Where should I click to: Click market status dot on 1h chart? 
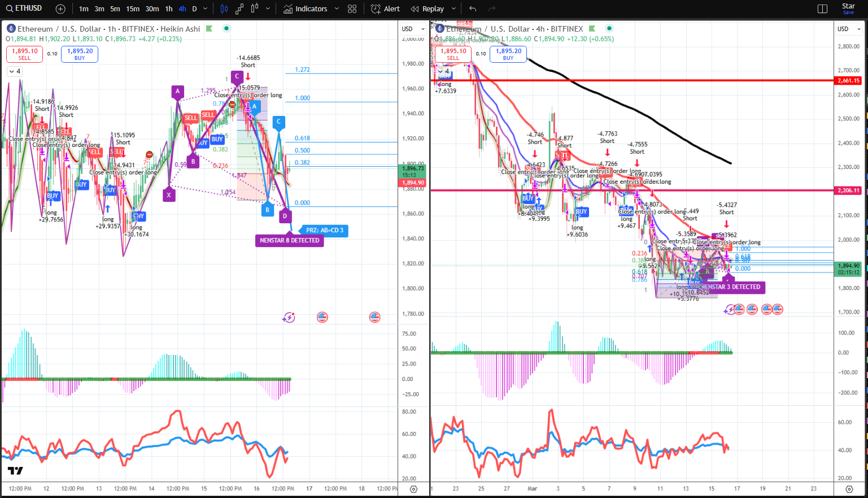point(226,28)
